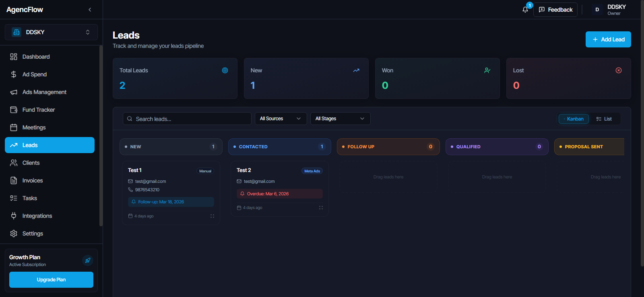Navigate to Ads Management
Viewport: 644px width, 297px height.
click(50, 92)
